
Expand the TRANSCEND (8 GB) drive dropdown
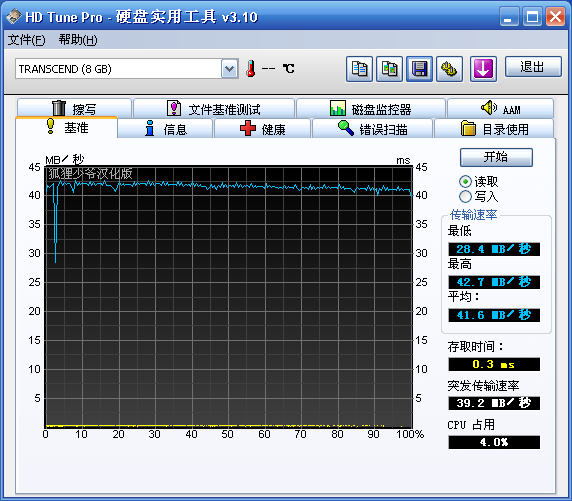229,68
